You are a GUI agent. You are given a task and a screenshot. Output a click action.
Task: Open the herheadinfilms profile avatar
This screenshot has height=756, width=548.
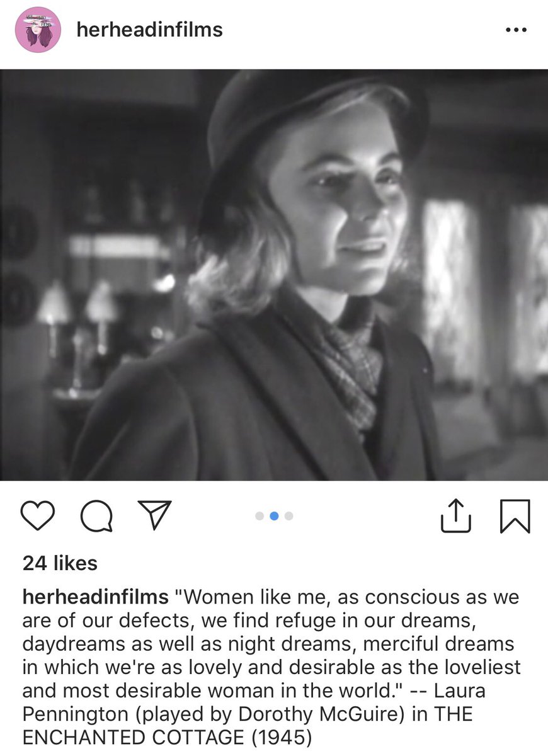tap(38, 30)
